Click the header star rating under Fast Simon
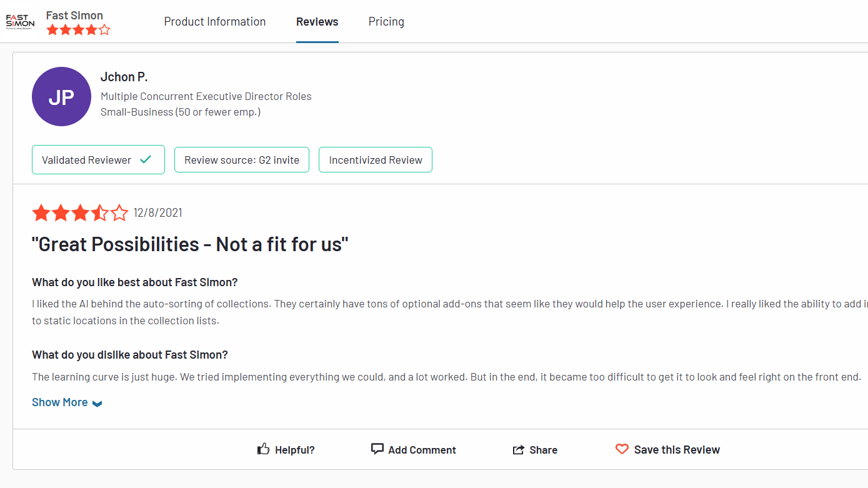Screen dimensions: 868x488 [x=78, y=29]
